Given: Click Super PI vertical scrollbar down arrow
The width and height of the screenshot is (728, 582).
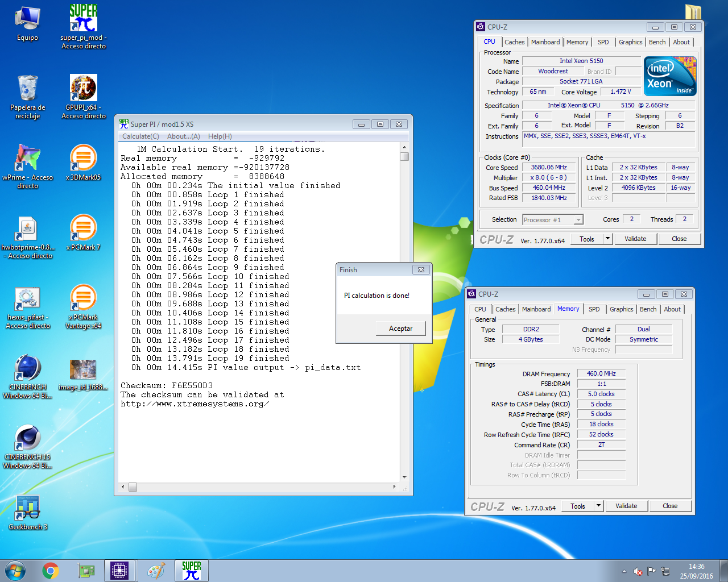Looking at the screenshot, I should click(404, 477).
